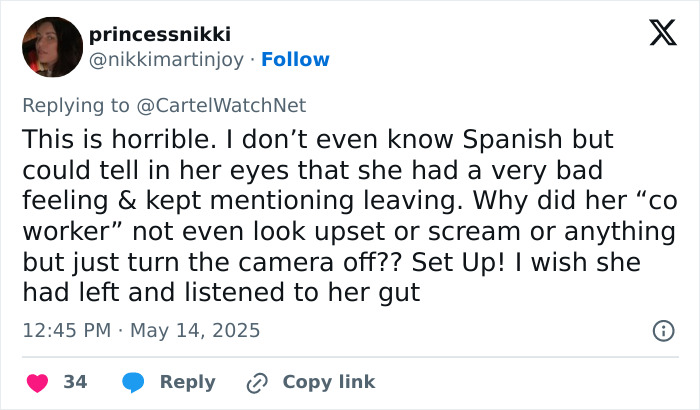Like the tweet with the heart icon
Image resolution: width=700 pixels, height=410 pixels.
(x=36, y=382)
